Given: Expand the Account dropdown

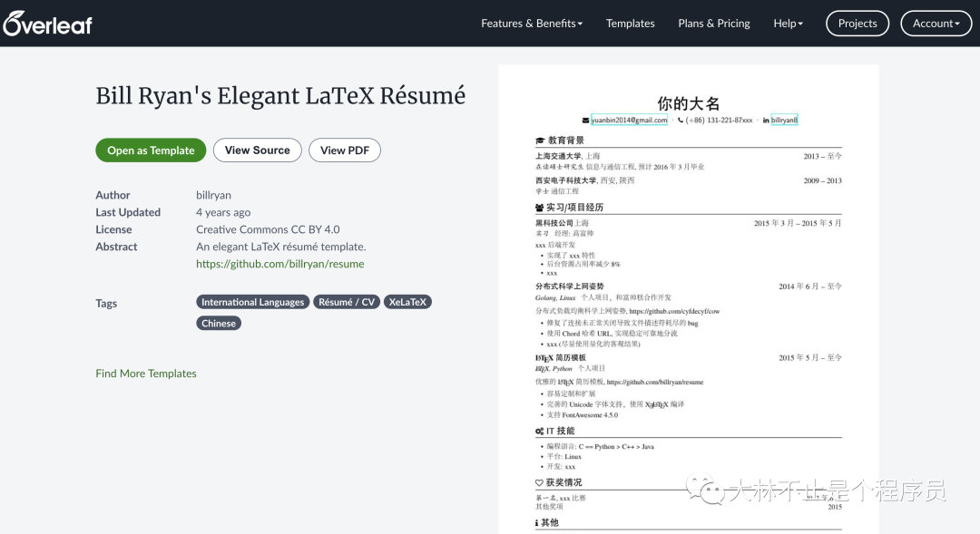Looking at the screenshot, I should [x=936, y=23].
